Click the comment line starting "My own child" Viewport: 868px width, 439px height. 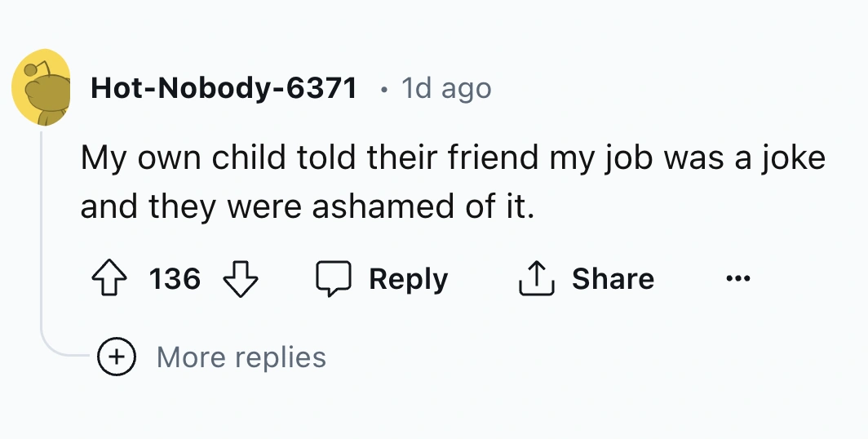(x=453, y=158)
